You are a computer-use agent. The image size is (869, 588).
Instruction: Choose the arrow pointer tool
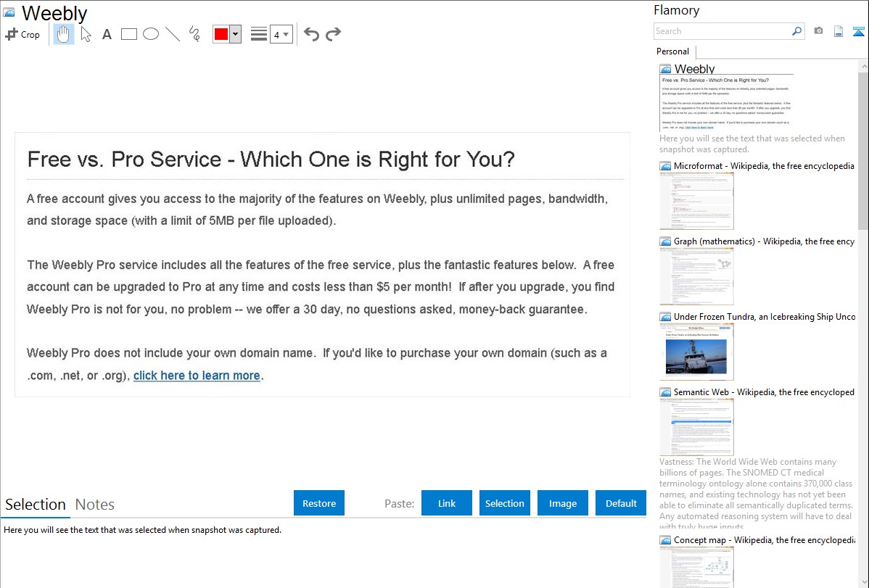coord(86,34)
